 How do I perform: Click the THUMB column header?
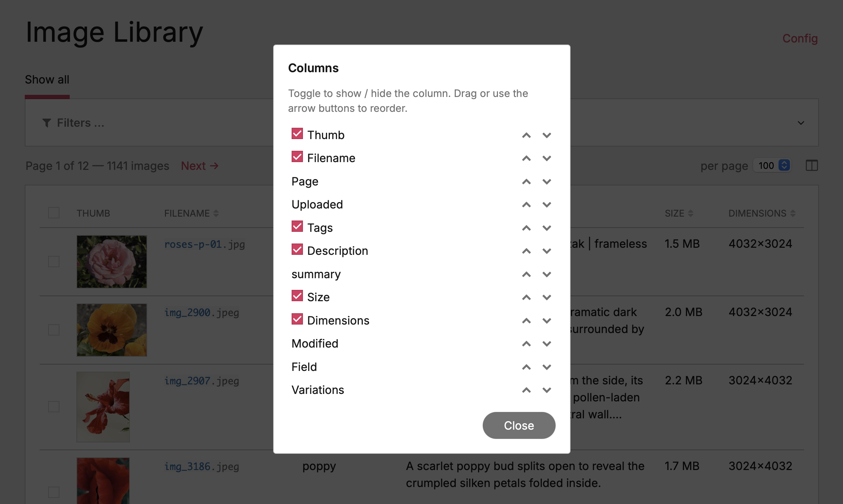93,213
